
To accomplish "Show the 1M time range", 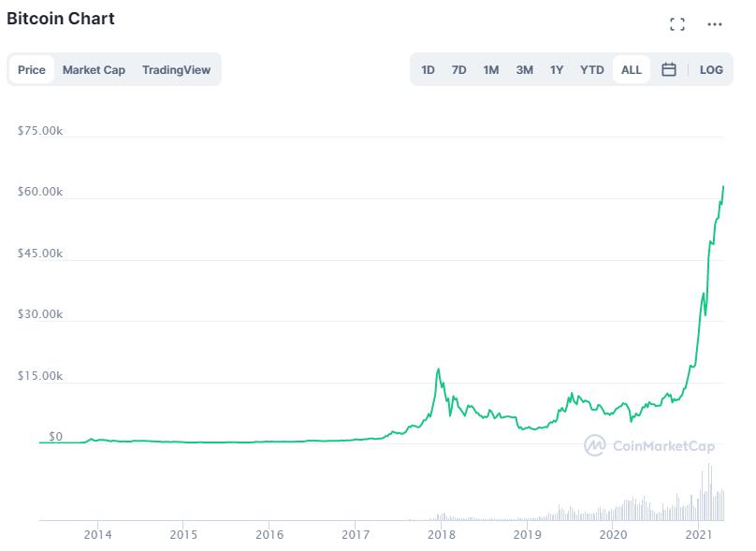I will pos(490,69).
